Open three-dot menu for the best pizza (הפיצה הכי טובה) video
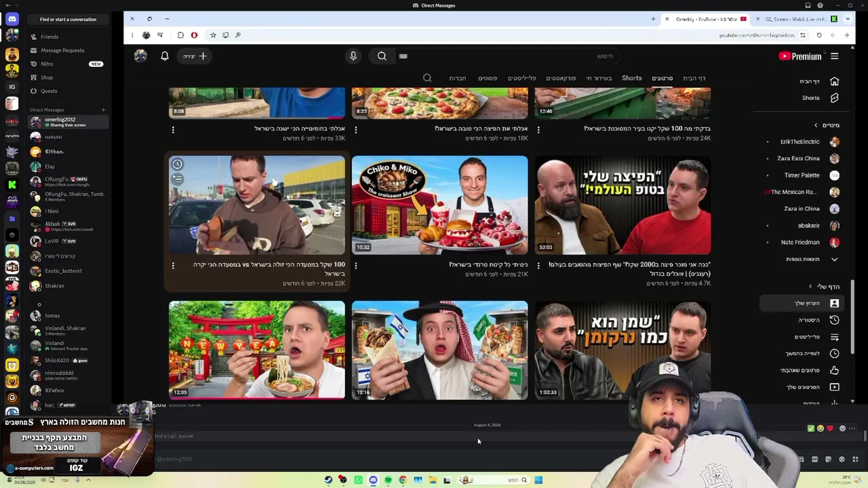 [356, 129]
